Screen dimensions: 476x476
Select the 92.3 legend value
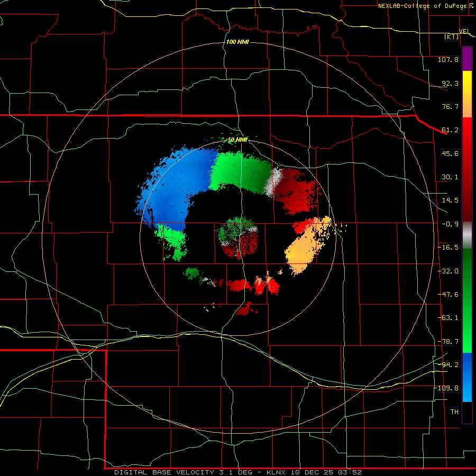coord(450,83)
